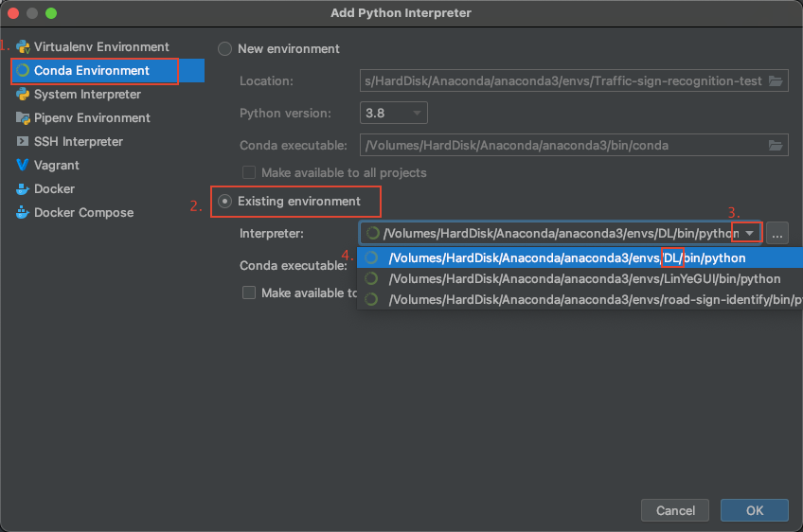Viewport: 803px width, 532px height.
Task: Select the New environment radio button
Action: pyautogui.click(x=225, y=48)
